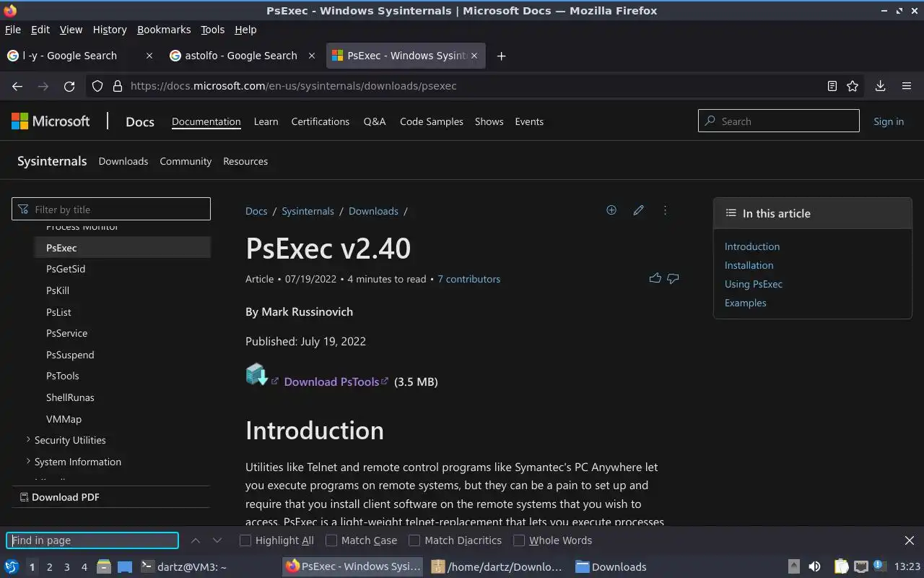Jump to Using PsExec section
The width and height of the screenshot is (924, 578).
coord(754,284)
